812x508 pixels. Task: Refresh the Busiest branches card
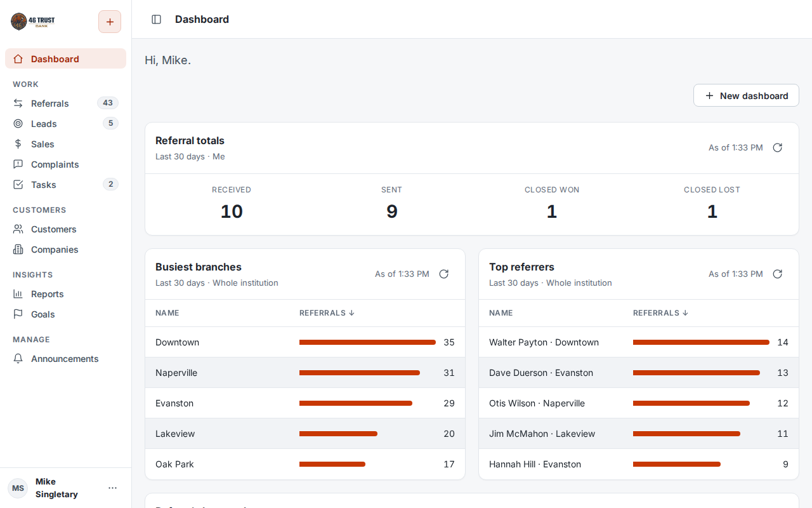443,274
